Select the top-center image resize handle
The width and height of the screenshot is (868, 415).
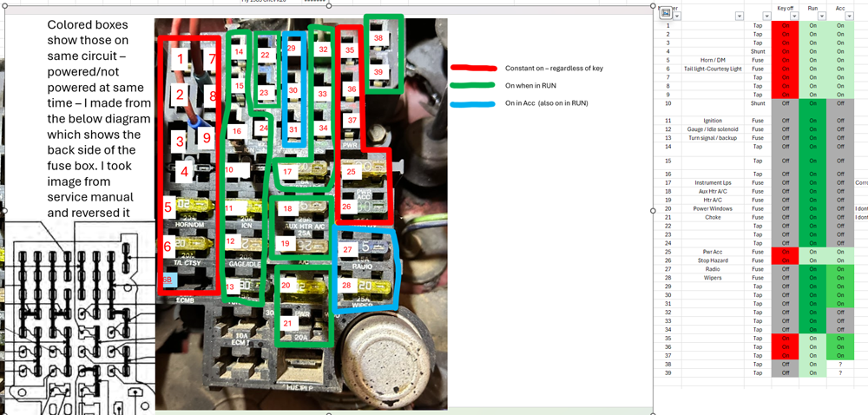(329, 6)
